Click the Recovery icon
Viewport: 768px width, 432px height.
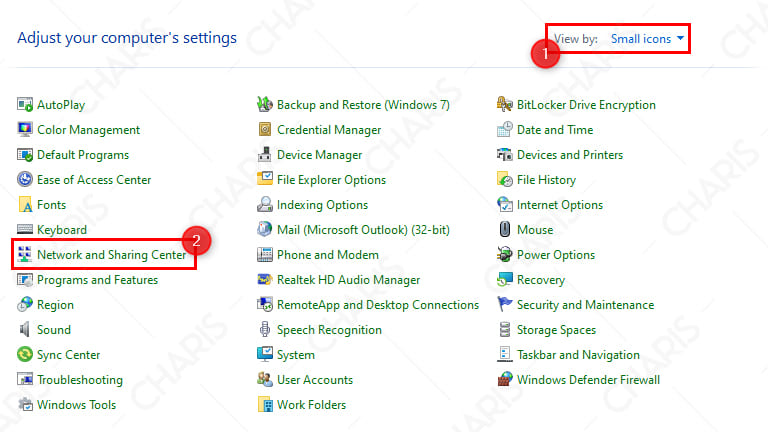(505, 279)
